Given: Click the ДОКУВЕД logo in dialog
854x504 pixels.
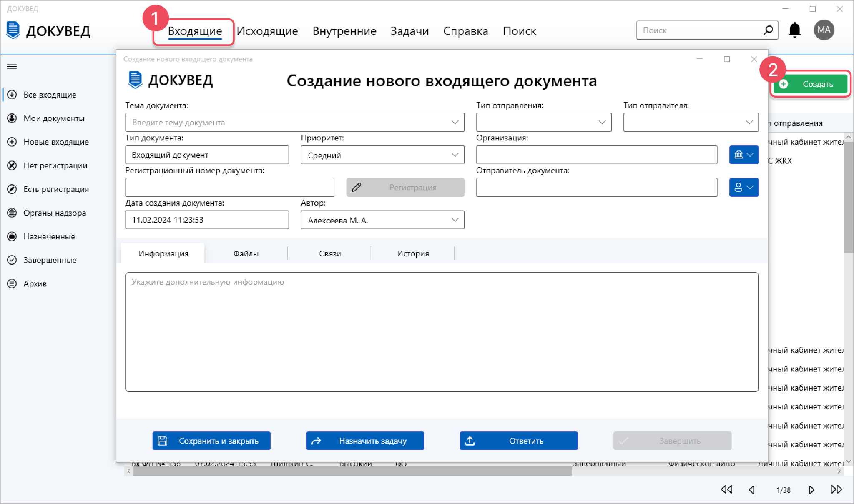Looking at the screenshot, I should pyautogui.click(x=170, y=80).
